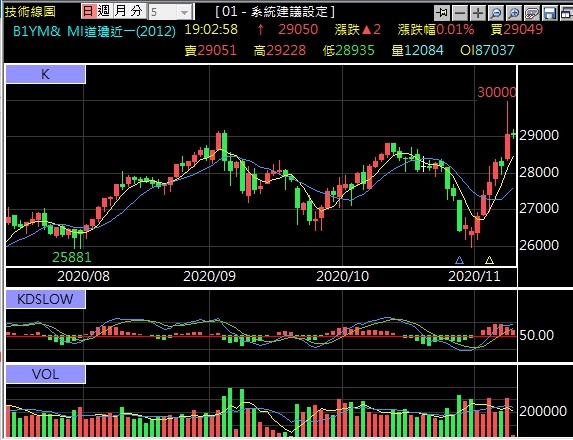The image size is (573, 440).
Task: Click the window layout icon at the toolbar edge
Action: tap(566, 13)
